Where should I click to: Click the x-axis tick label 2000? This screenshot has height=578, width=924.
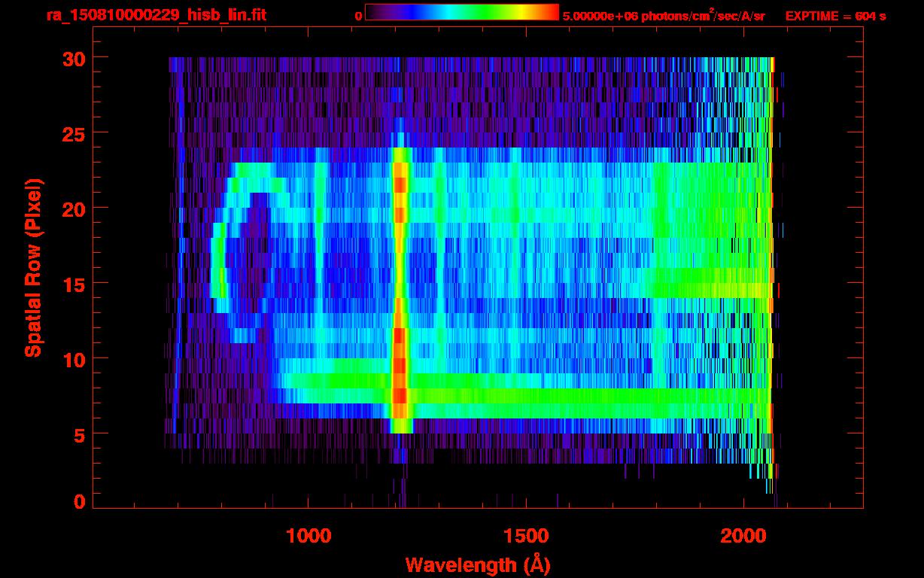coord(743,535)
